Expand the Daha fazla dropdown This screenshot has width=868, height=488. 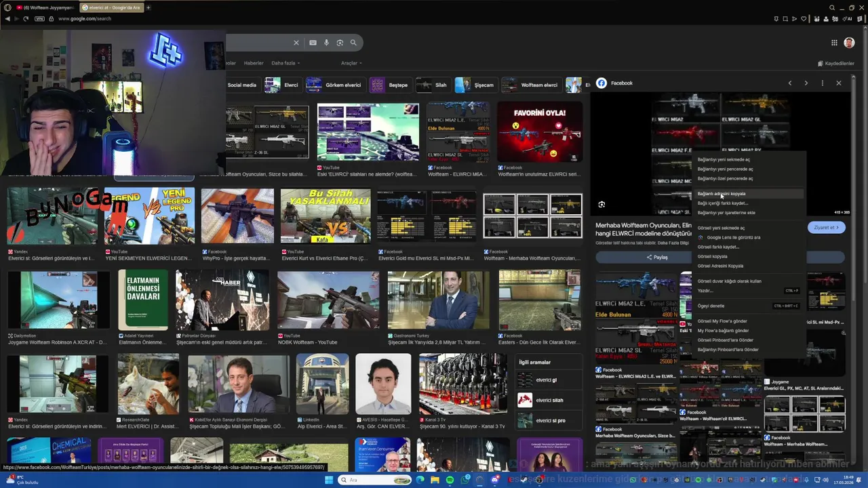pyautogui.click(x=285, y=63)
